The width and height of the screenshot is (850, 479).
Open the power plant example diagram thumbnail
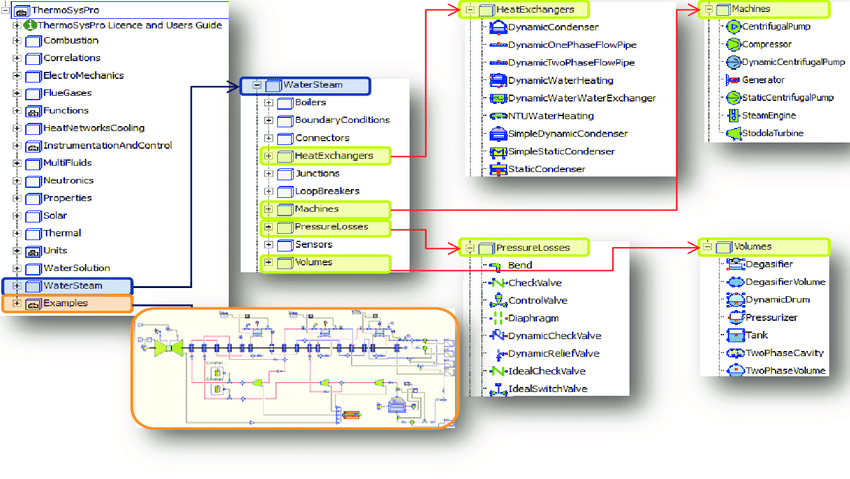pyautogui.click(x=295, y=368)
